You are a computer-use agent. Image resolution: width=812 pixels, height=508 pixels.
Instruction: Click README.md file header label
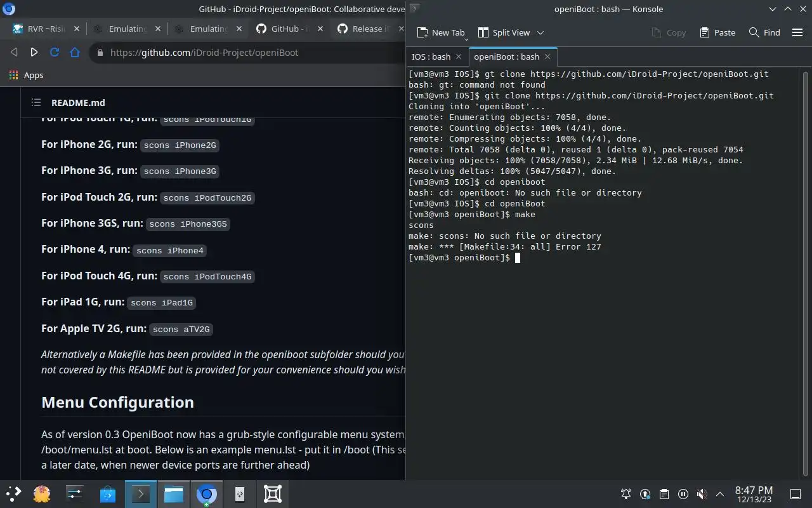78,103
